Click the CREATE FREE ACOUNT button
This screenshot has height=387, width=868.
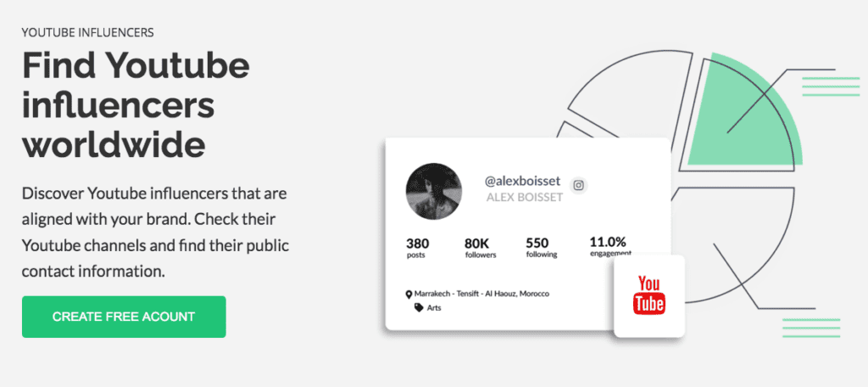pos(124,317)
